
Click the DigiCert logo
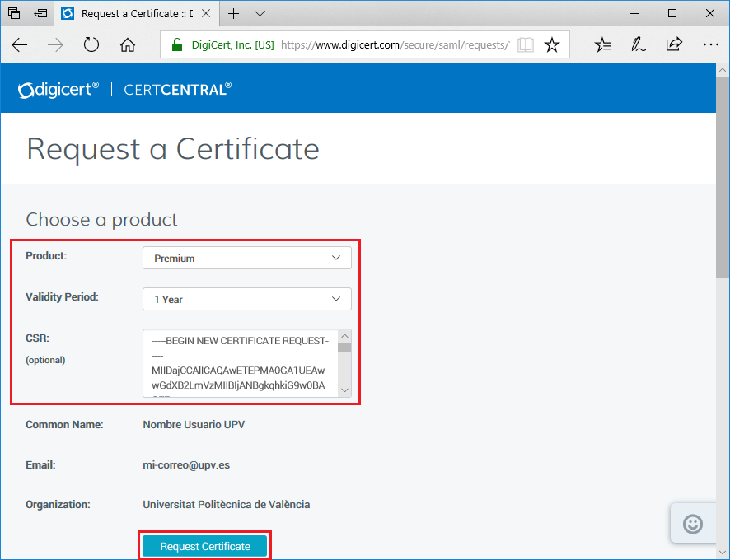click(x=58, y=89)
